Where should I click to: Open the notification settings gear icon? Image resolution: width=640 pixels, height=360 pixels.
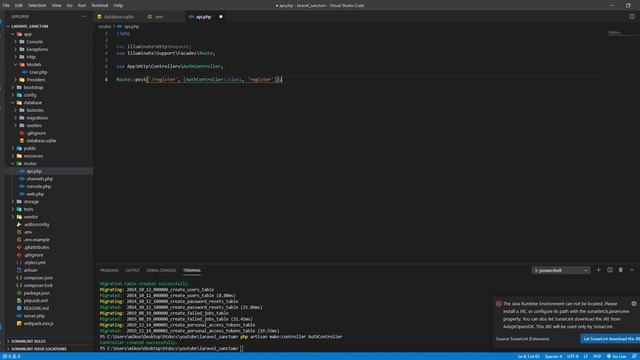click(633, 303)
